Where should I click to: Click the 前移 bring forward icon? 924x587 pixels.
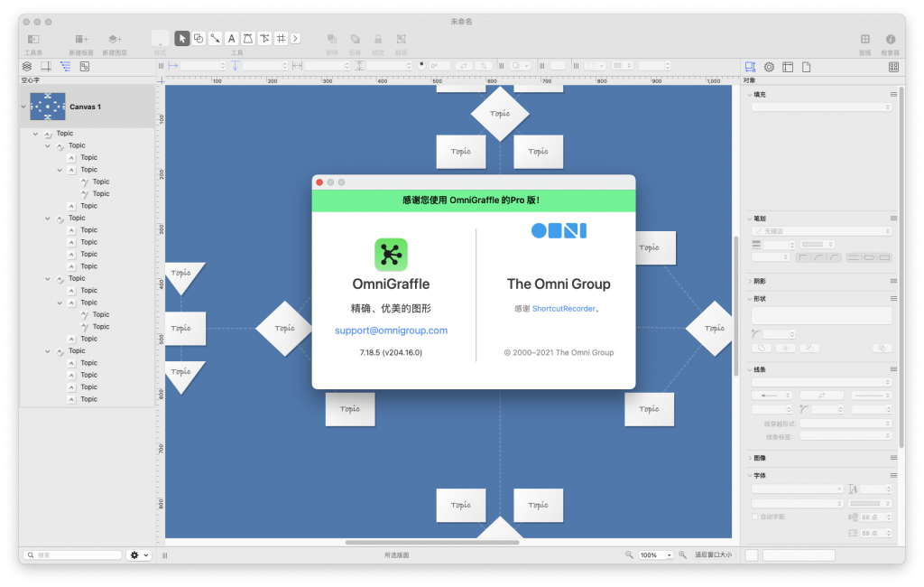coord(332,39)
